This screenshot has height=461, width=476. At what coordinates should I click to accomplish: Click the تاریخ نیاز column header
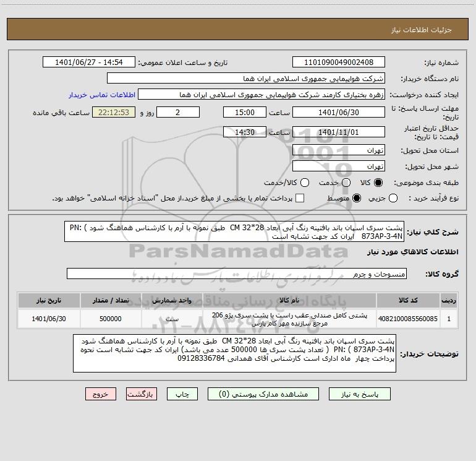[49, 300]
